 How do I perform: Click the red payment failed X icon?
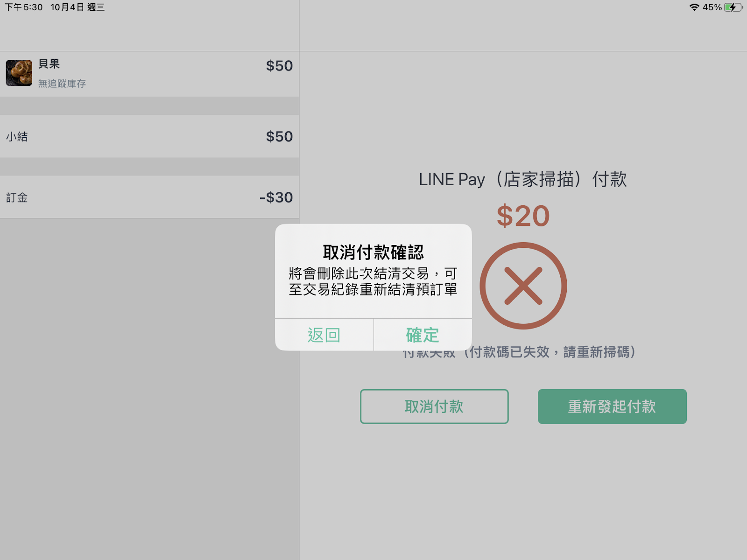pyautogui.click(x=523, y=286)
